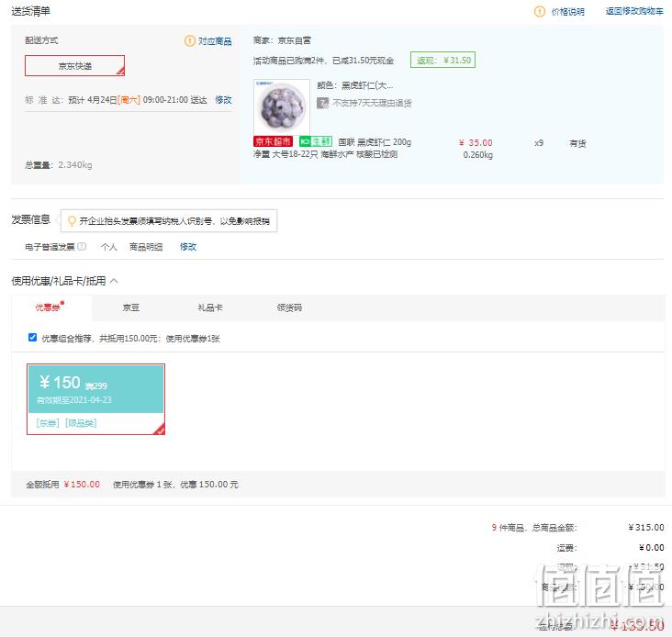Viewport: 672px width, 637px height.
Task: Open the black tiger shrimp product thumbnail
Action: click(282, 106)
